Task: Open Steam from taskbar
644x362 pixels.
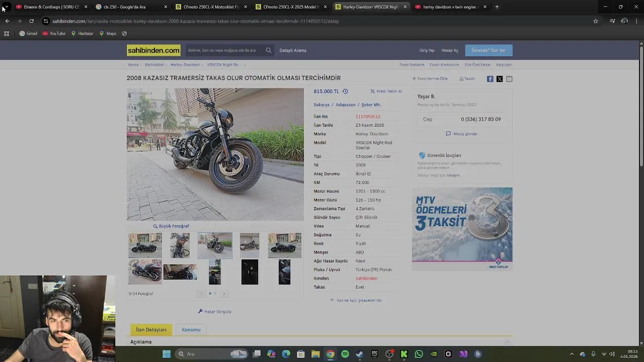Action: point(360,354)
